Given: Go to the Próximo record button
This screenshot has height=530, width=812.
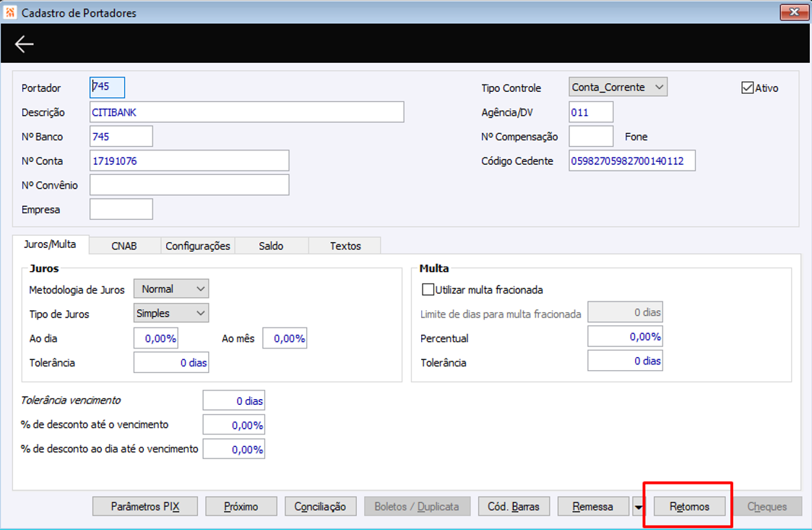Looking at the screenshot, I should (x=241, y=506).
